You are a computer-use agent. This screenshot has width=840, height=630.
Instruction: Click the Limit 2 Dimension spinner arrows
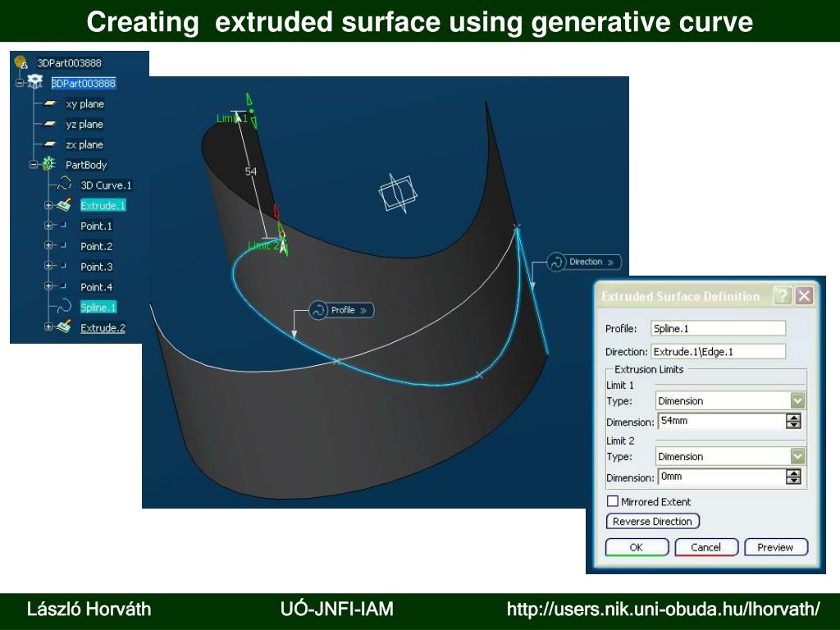[793, 477]
